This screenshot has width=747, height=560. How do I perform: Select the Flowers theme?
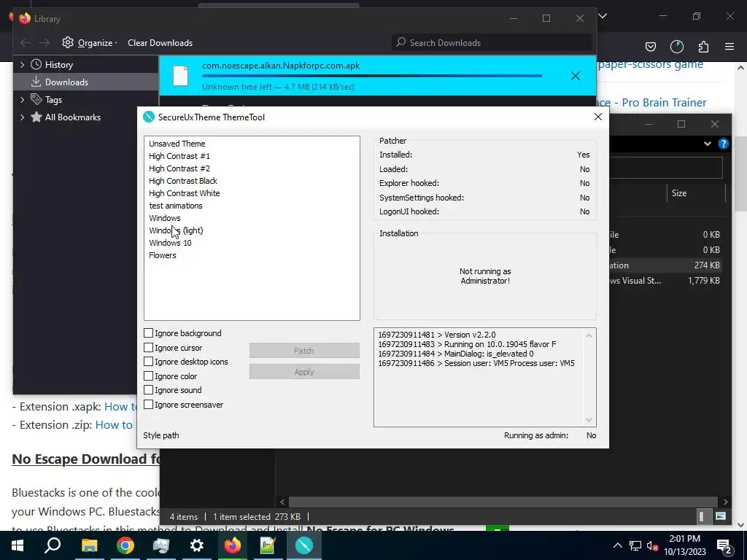pos(163,254)
